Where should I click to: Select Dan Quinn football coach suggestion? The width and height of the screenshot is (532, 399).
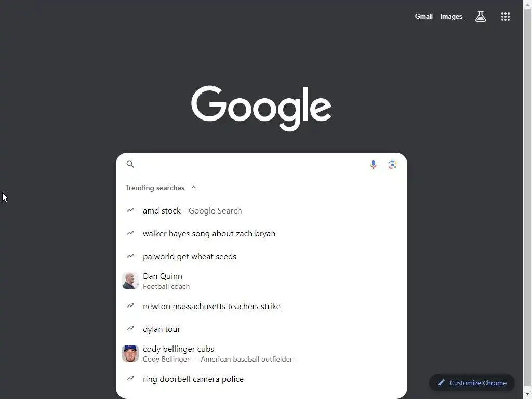[261, 281]
